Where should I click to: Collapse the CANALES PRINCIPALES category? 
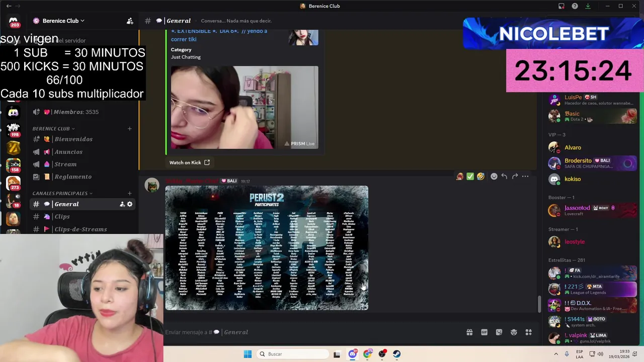tap(62, 193)
